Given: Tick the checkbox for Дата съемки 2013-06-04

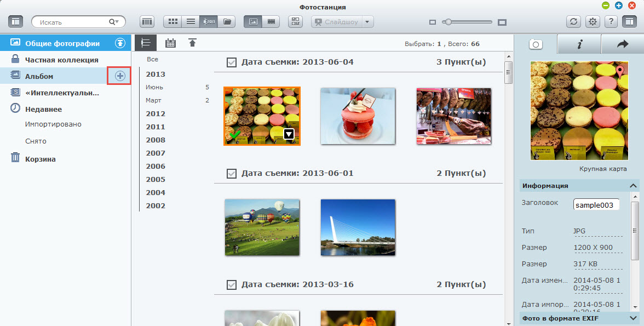Looking at the screenshot, I should pos(232,62).
